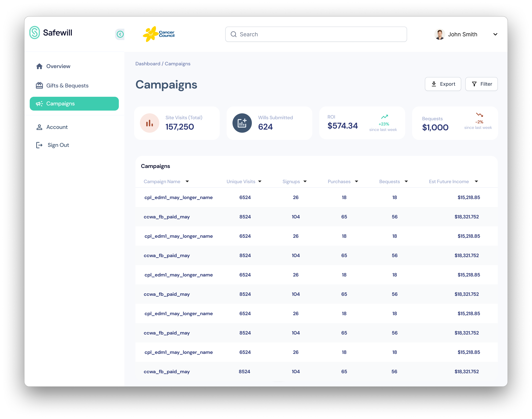532x419 pixels.
Task: Click the Est Future Income column header
Action: (x=449, y=182)
